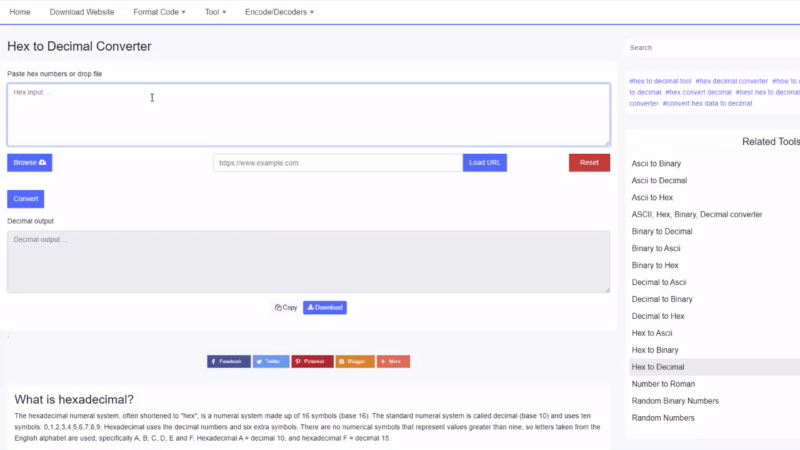Image resolution: width=800 pixels, height=450 pixels.
Task: Open the Download Website menu item
Action: (x=82, y=12)
